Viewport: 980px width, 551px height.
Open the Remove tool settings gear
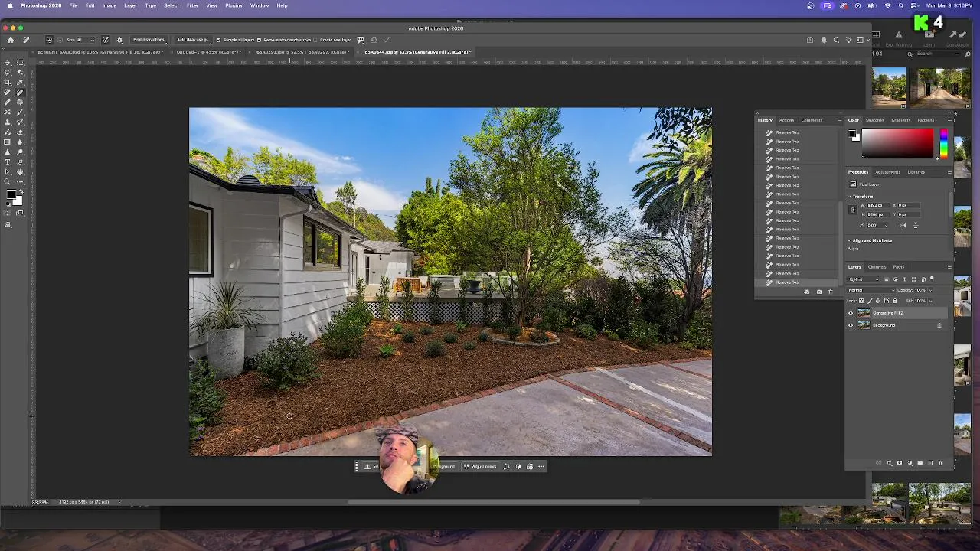click(119, 40)
